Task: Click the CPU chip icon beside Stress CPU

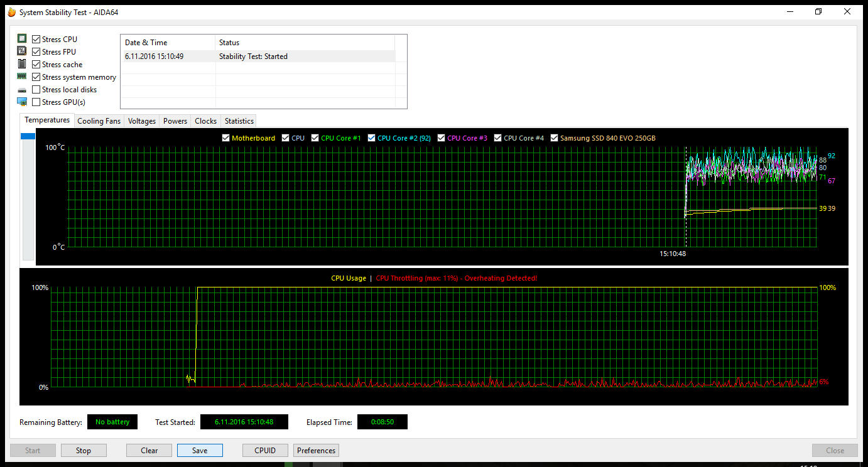Action: [21, 39]
